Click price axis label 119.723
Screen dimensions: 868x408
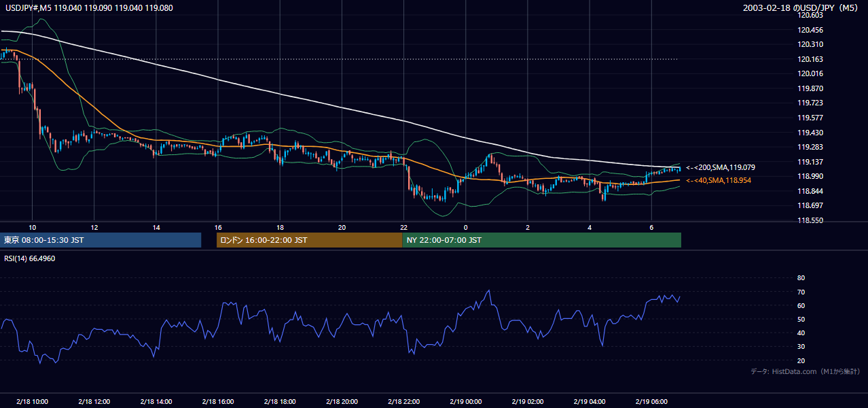811,103
